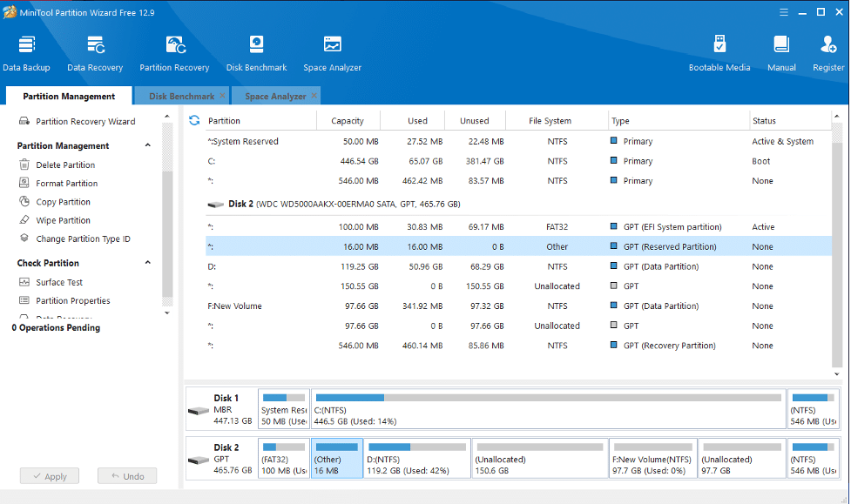Image resolution: width=851 pixels, height=504 pixels.
Task: Click the Undo button
Action: tap(127, 476)
